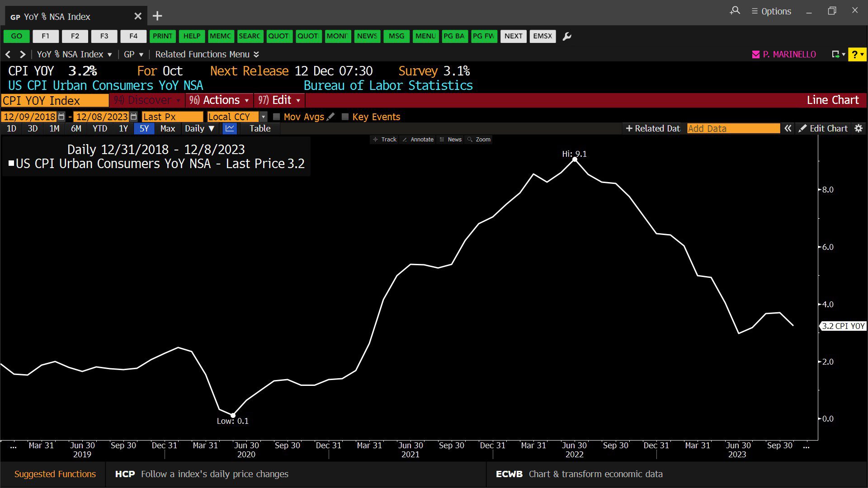Screen dimensions: 868x488
Task: Select the 6M range tab
Action: (x=76, y=128)
